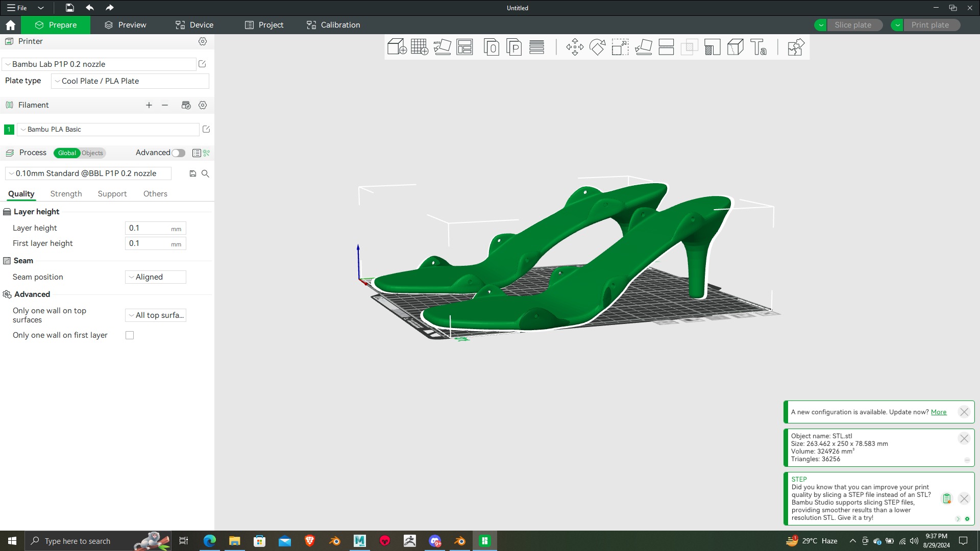Open the Strength settings tab
The width and height of the screenshot is (980, 551).
[x=66, y=194]
